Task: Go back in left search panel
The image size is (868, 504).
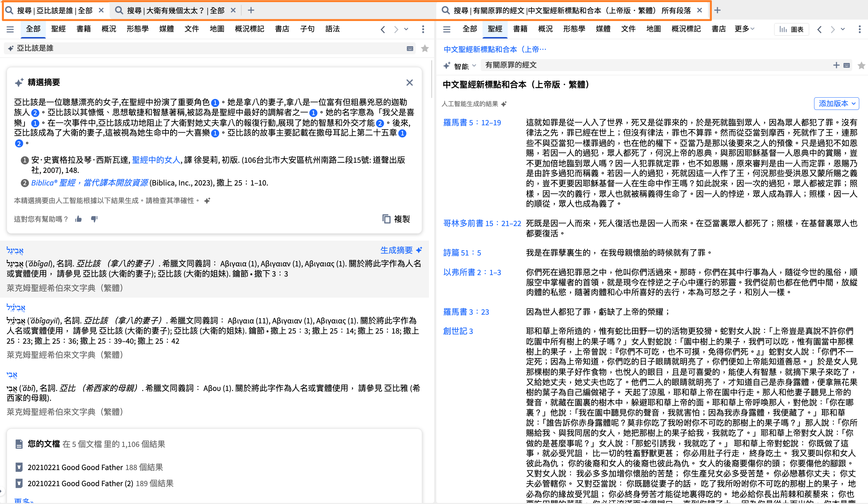Action: pyautogui.click(x=383, y=29)
